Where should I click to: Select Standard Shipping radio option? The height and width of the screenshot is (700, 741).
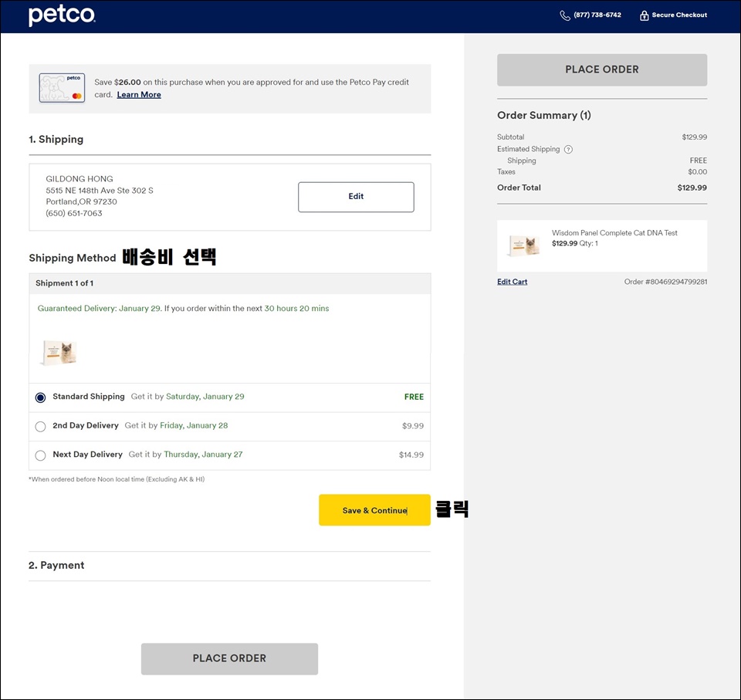pos(41,397)
